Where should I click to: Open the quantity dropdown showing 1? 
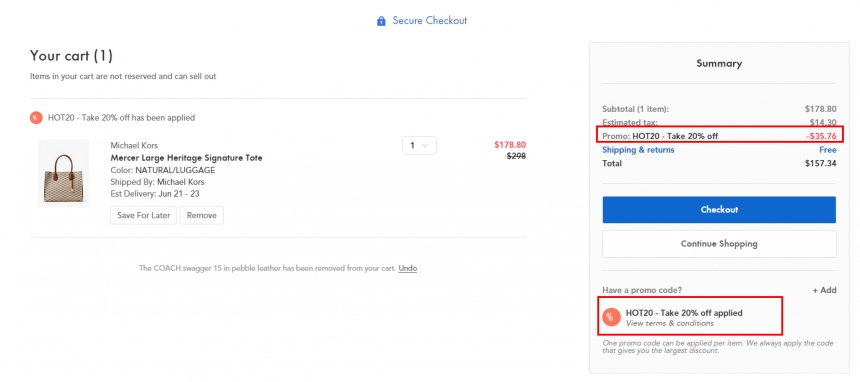pyautogui.click(x=420, y=145)
